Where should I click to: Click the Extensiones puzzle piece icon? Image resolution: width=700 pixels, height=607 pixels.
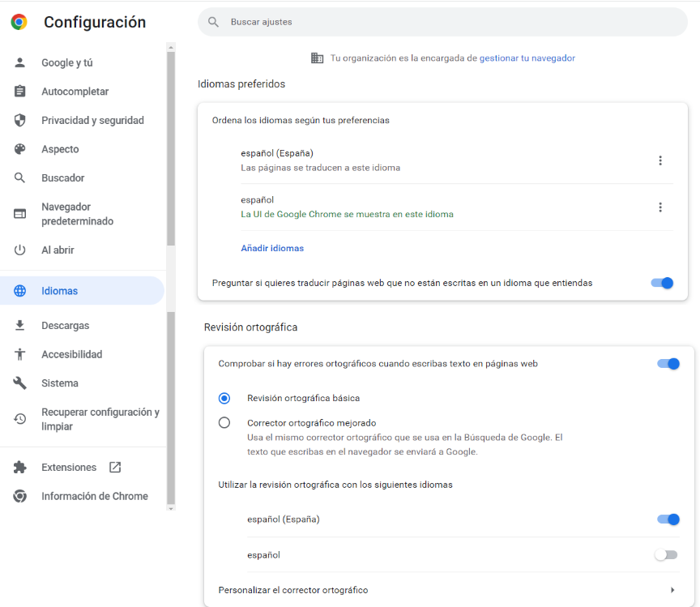[20, 467]
